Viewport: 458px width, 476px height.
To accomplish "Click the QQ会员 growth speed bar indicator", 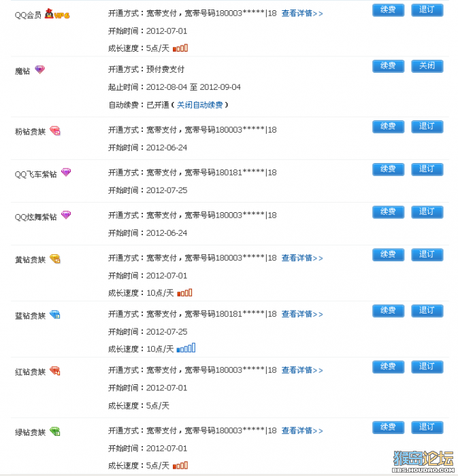I will pyautogui.click(x=180, y=48).
